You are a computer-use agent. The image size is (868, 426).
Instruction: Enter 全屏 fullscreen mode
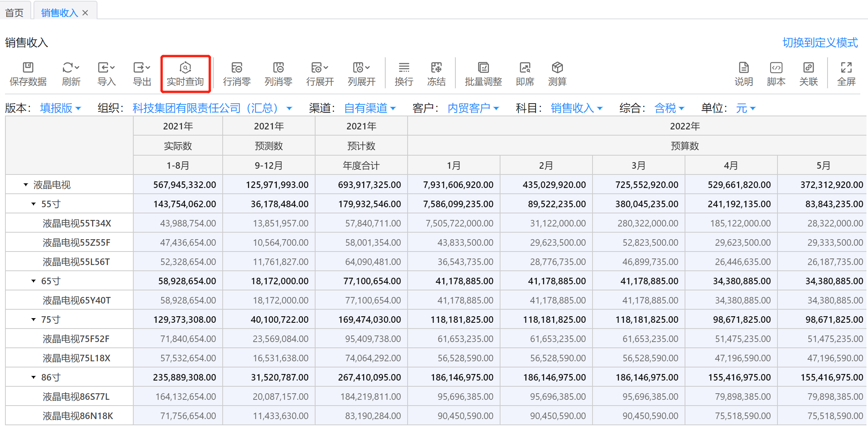[846, 68]
